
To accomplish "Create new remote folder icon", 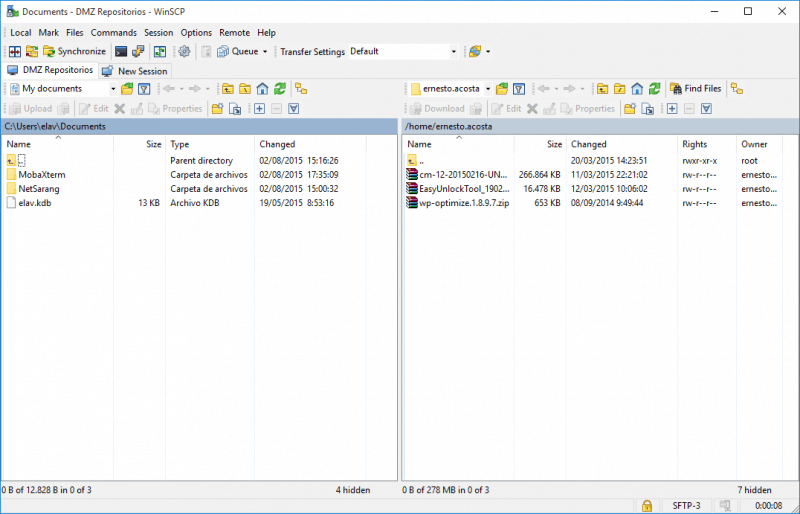I will click(x=630, y=109).
